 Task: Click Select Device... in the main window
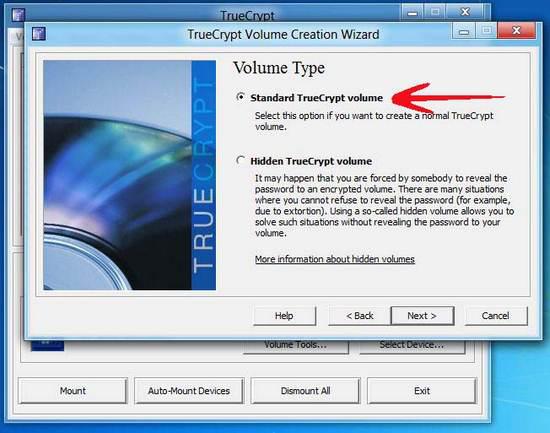pos(412,346)
